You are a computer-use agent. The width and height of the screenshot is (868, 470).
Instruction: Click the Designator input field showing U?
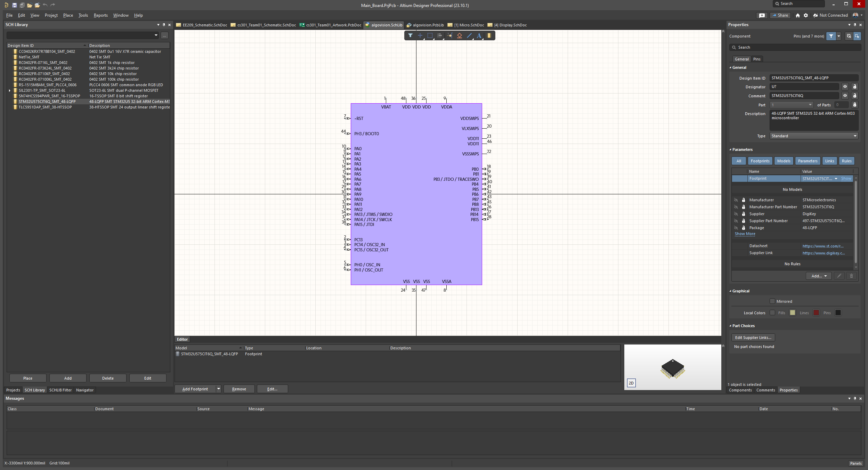[x=804, y=87]
